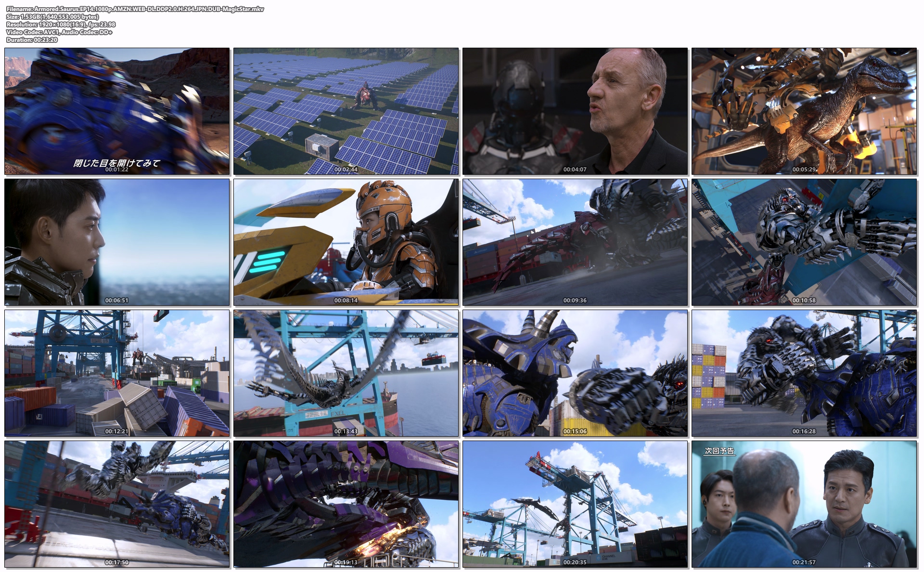Image resolution: width=924 pixels, height=572 pixels.
Task: Select the blue triceratops robot thumbnail 00:15:06
Action: [575, 373]
